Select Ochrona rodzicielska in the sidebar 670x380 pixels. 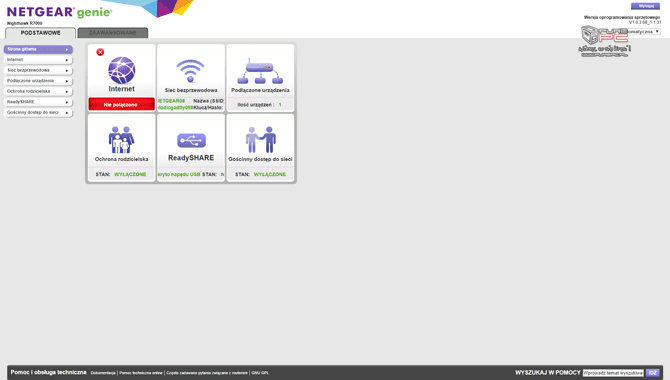[x=38, y=91]
